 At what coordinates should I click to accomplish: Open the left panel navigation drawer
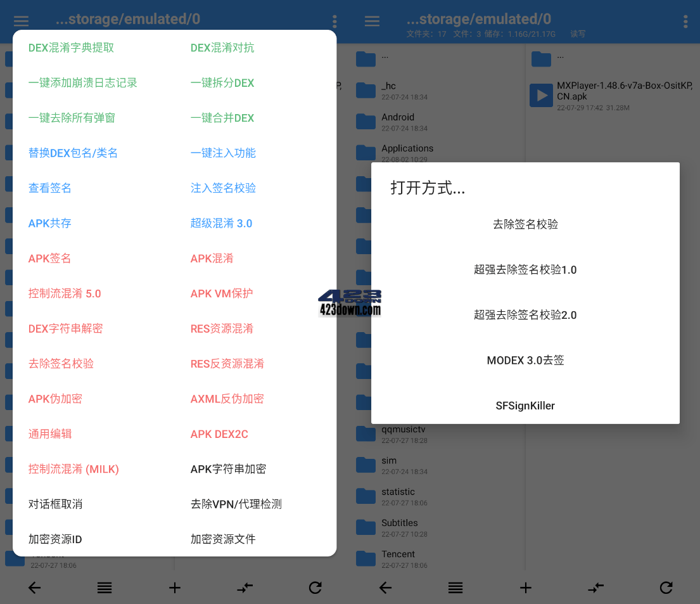21,21
